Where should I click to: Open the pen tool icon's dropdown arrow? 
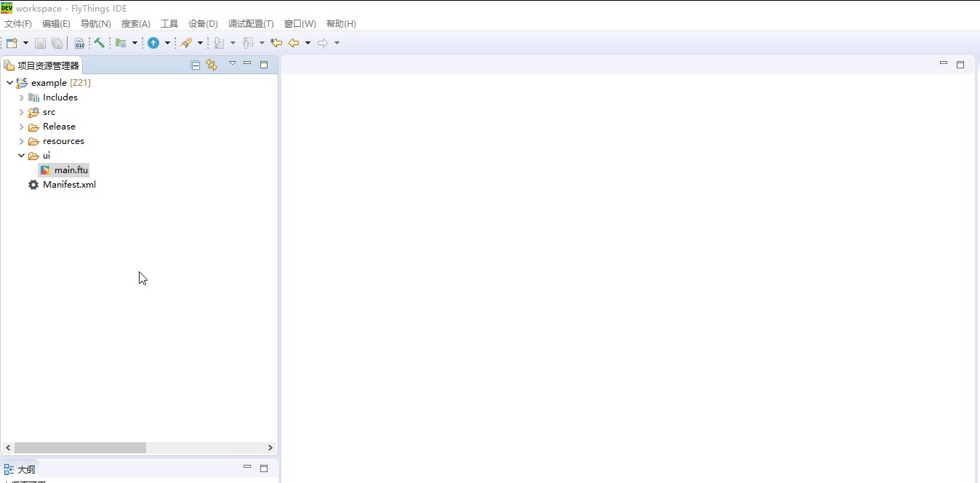coord(200,43)
